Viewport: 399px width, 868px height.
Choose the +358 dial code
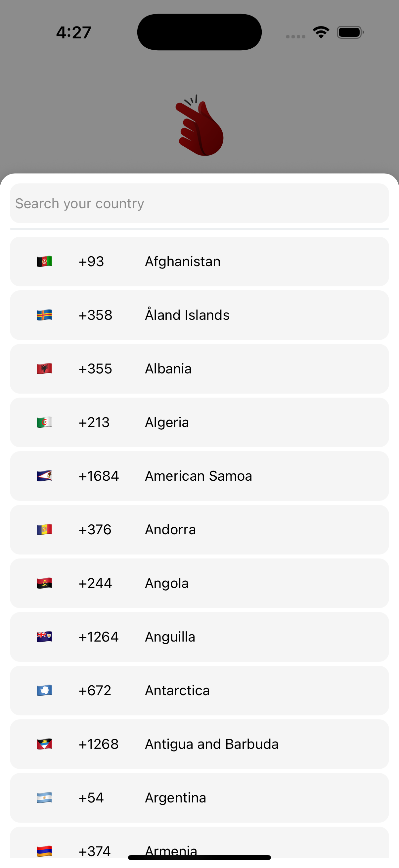95,315
